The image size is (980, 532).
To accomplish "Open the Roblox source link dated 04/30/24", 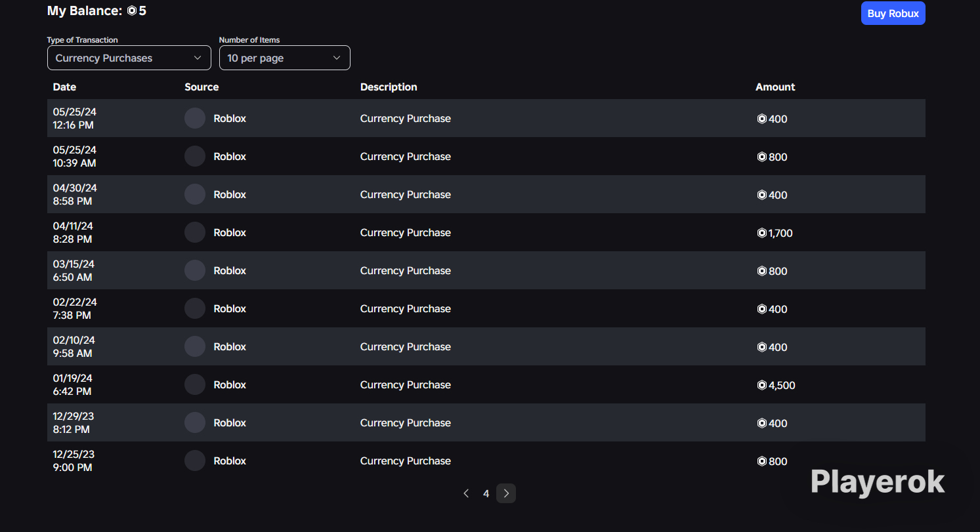I will (x=230, y=194).
